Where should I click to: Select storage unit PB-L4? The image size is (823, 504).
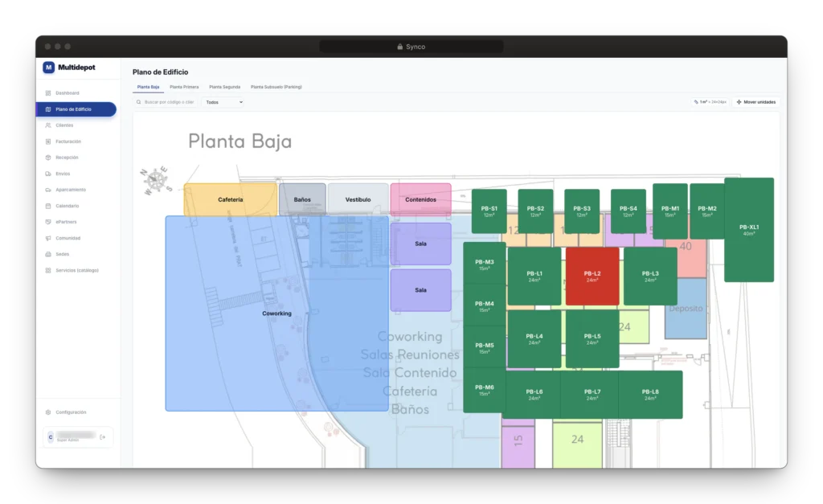[x=534, y=338]
